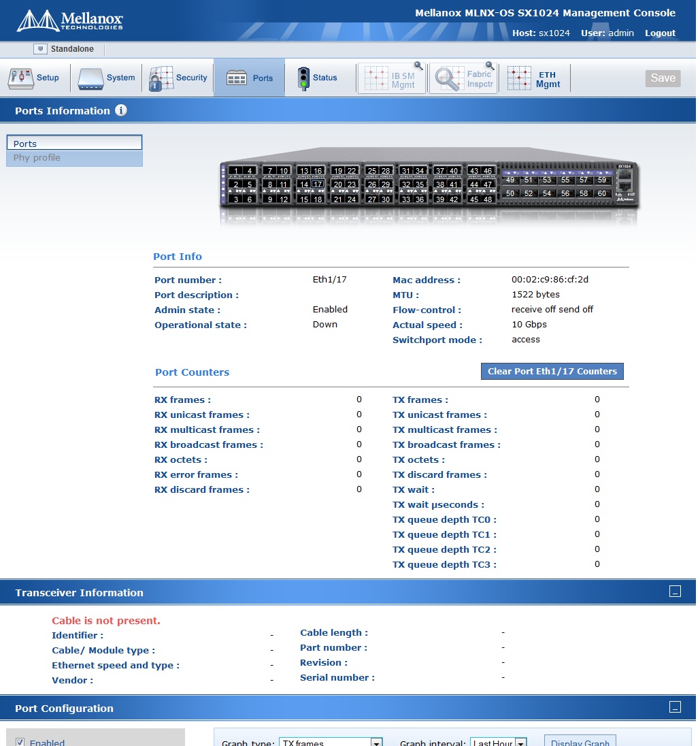The height and width of the screenshot is (746, 700).
Task: Select port 52 on the switch diagram
Action: (x=529, y=193)
